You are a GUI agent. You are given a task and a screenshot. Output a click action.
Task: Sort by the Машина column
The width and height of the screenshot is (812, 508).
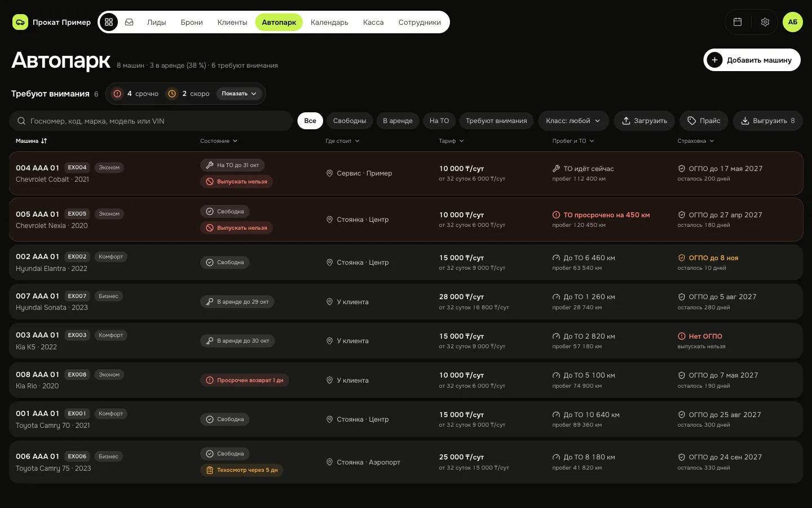click(x=32, y=141)
